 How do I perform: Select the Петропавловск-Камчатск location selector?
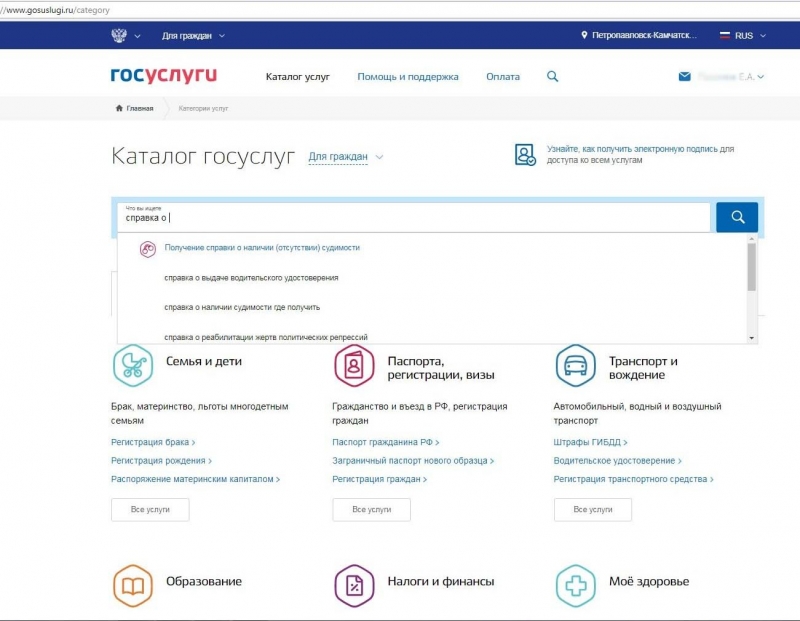tap(639, 35)
